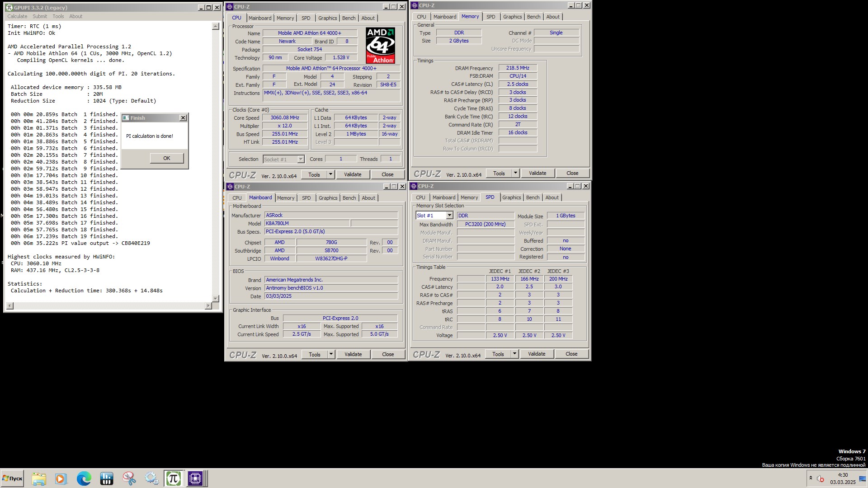Close the Finish dialog with its X
Viewport: 868px width, 488px height.
183,118
